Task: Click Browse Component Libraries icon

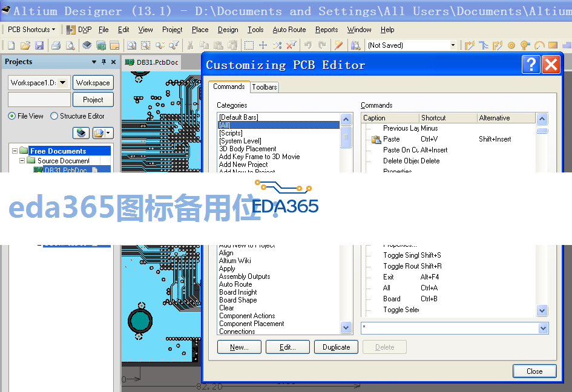Action: click(x=356, y=45)
